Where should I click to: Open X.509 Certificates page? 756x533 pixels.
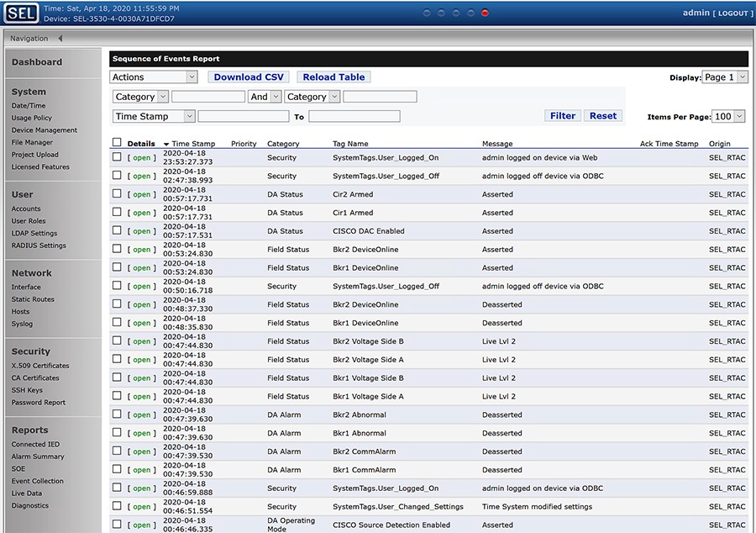coord(40,366)
